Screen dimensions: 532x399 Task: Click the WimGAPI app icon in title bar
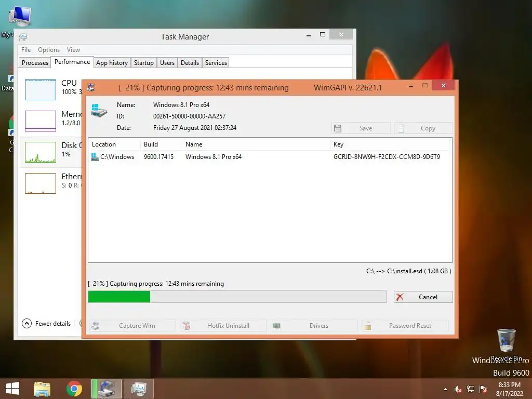(91, 87)
